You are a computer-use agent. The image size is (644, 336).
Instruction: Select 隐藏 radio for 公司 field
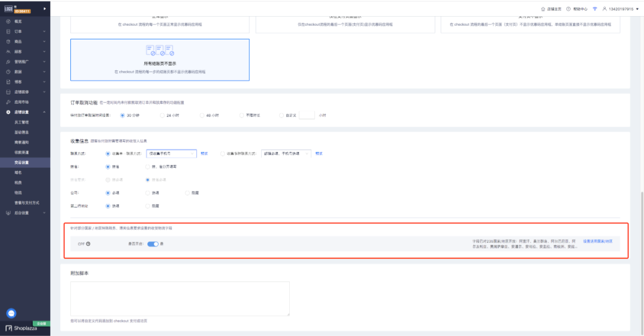pos(188,193)
